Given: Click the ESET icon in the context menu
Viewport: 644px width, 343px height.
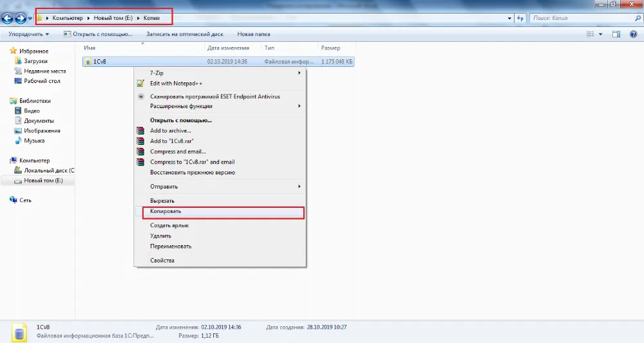Looking at the screenshot, I should point(141,97).
